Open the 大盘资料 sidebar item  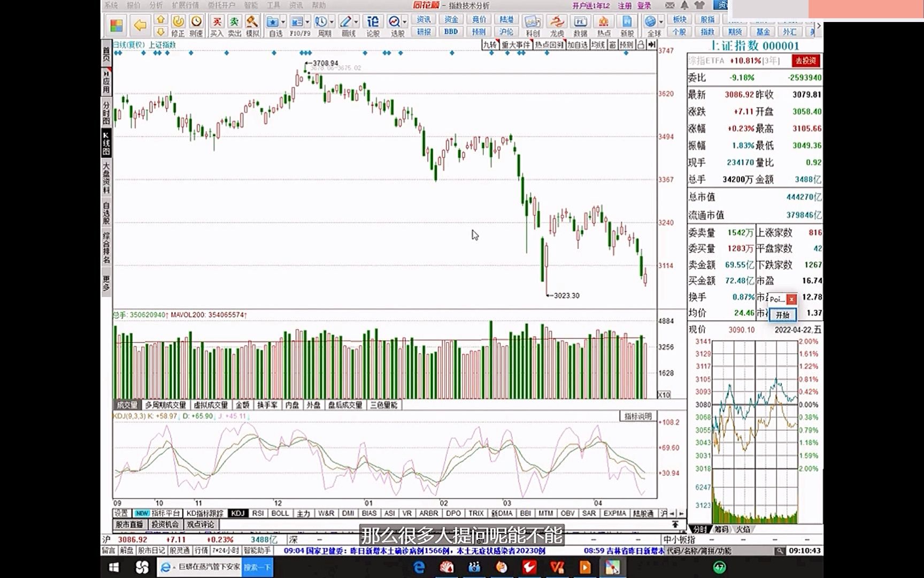coord(106,178)
